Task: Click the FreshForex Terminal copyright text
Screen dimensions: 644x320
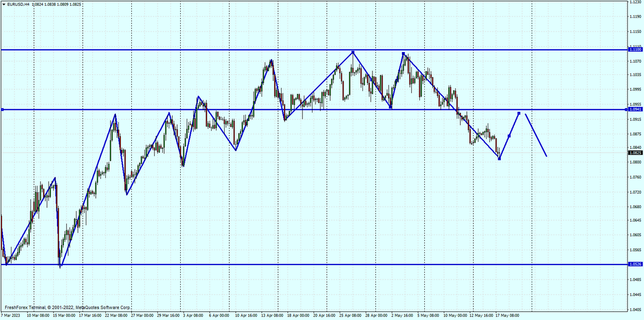Action: coord(67,308)
